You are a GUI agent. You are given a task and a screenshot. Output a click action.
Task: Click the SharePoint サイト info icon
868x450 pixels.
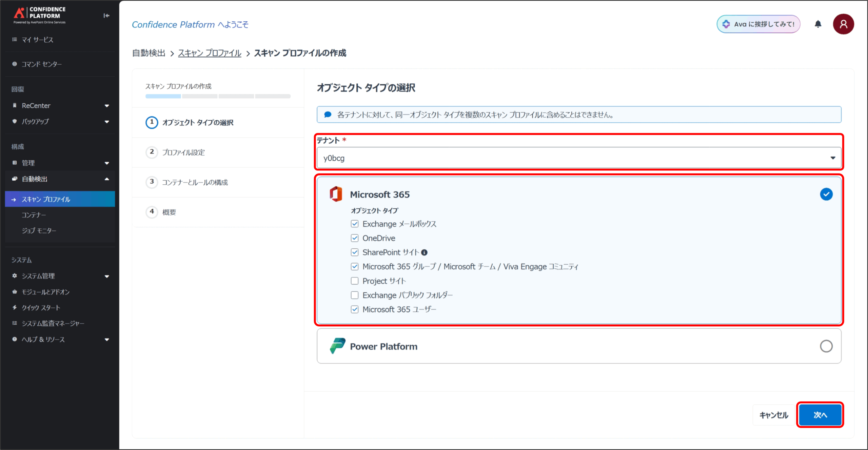[424, 252]
